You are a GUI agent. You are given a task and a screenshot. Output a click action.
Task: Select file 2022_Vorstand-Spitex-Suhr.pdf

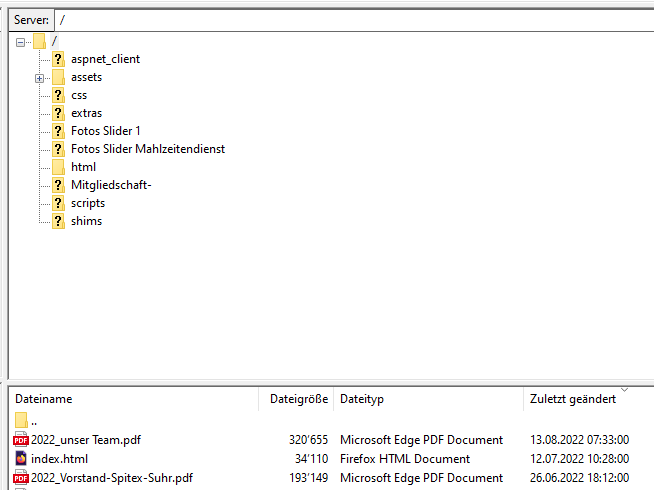(112, 478)
